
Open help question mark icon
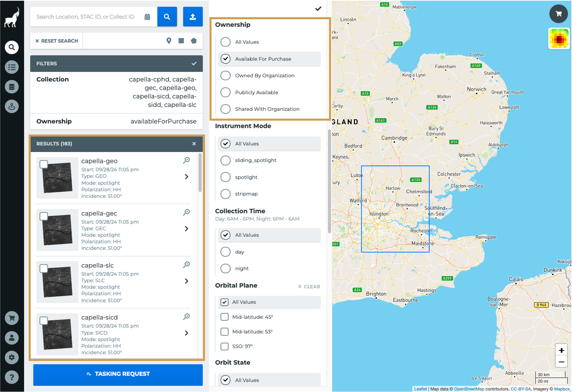(x=12, y=377)
